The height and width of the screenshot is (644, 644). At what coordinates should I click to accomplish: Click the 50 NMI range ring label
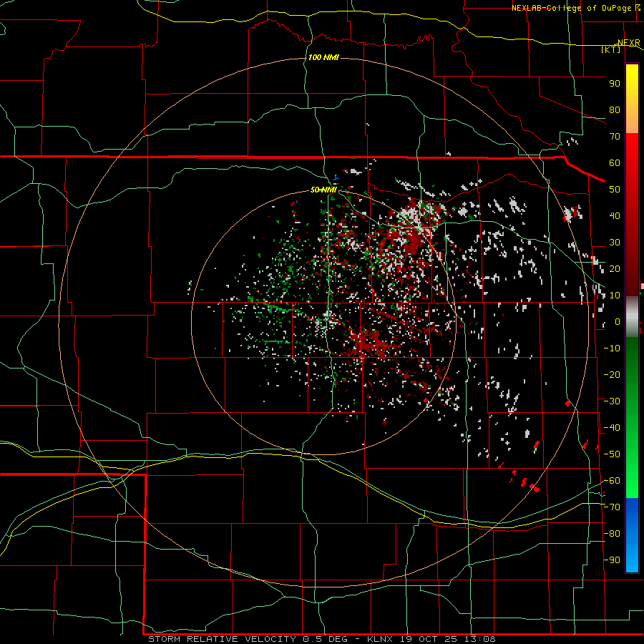[323, 190]
